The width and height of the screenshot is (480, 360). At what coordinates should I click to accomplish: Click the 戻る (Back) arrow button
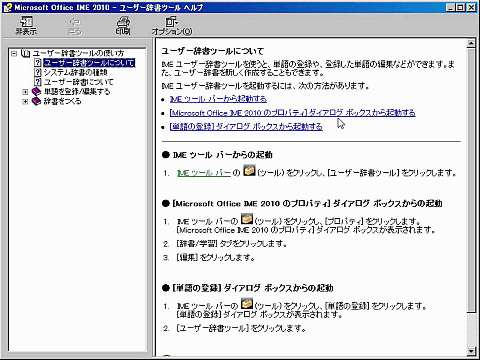74,26
